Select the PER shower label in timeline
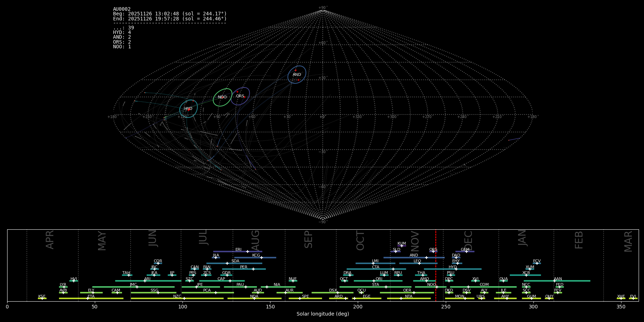Image resolution: width=644 pixels, height=322 pixels. [244, 267]
